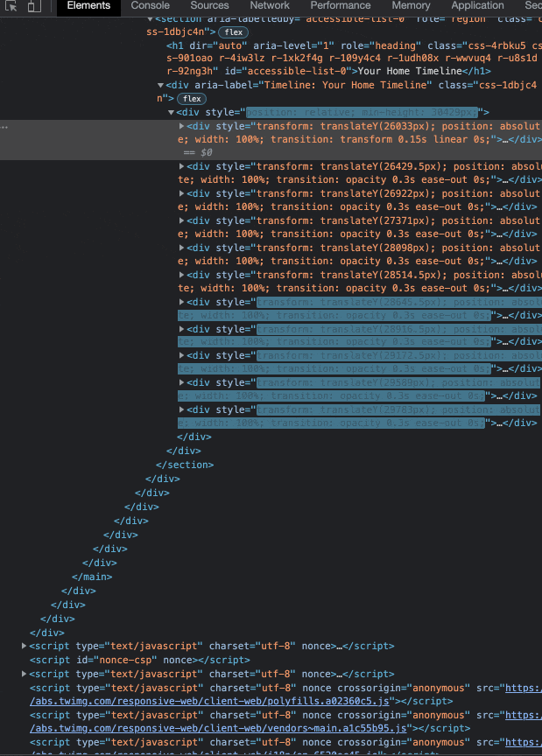Viewport: 542px width, 756px height.
Task: Expand the first text/javascript script node
Action: tap(24, 646)
